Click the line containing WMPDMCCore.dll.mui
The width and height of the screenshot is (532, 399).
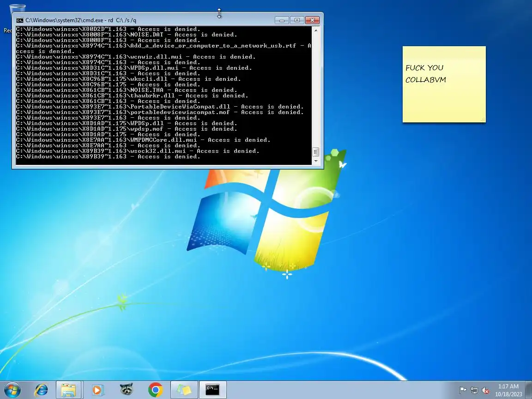coord(143,140)
